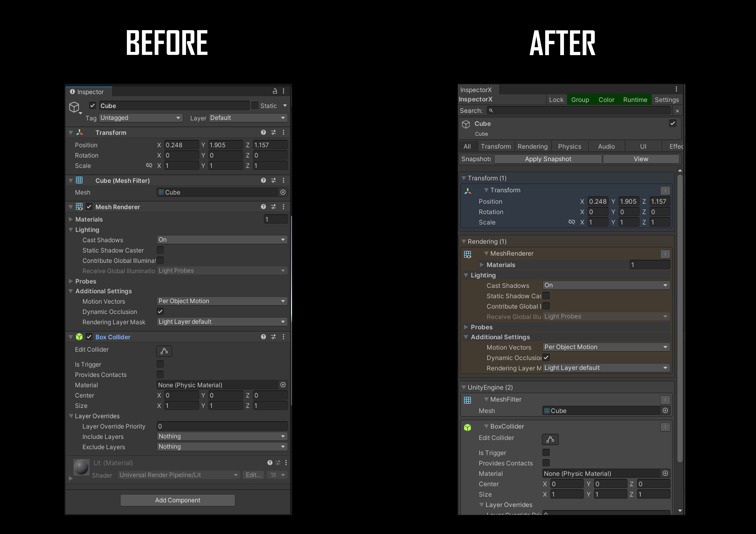
Task: Select the All tab in InspectorX
Action: coord(468,146)
